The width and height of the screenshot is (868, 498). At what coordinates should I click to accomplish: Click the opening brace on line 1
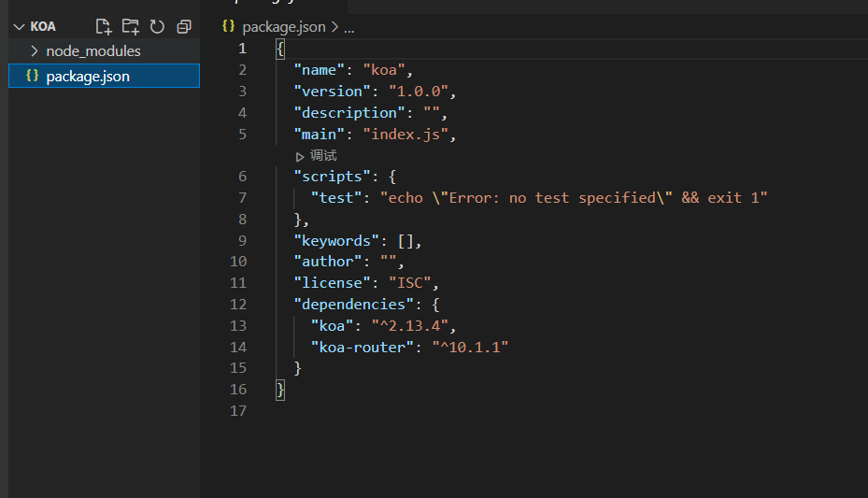point(280,50)
